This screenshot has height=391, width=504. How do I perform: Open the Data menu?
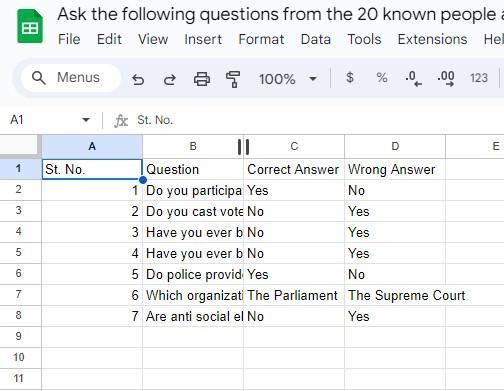point(316,40)
